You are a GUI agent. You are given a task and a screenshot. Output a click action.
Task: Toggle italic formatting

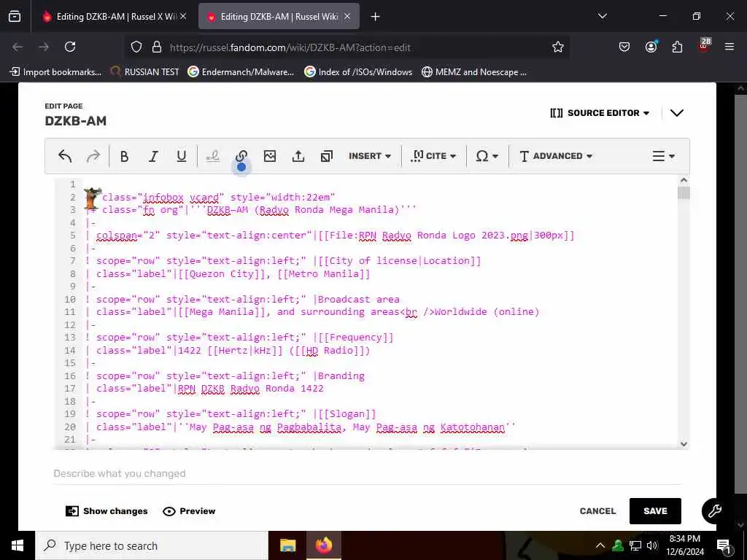tap(153, 156)
